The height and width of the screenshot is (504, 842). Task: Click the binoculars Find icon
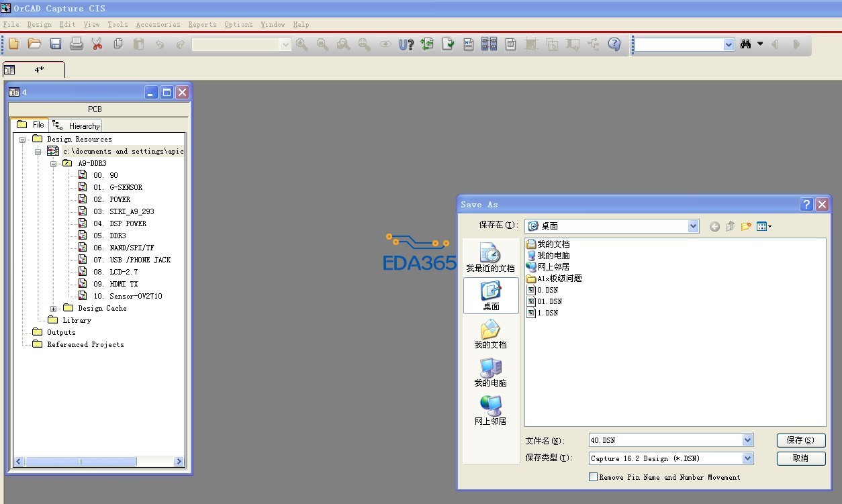point(745,44)
